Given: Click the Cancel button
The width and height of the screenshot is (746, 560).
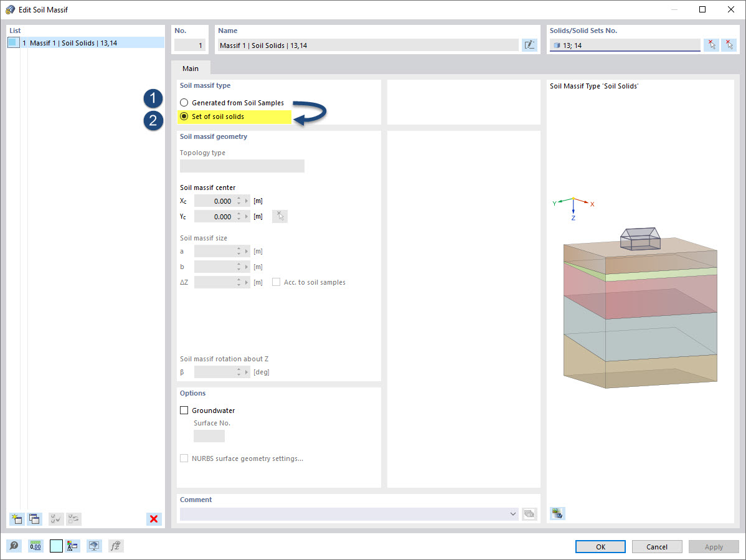Looking at the screenshot, I should pos(656,547).
